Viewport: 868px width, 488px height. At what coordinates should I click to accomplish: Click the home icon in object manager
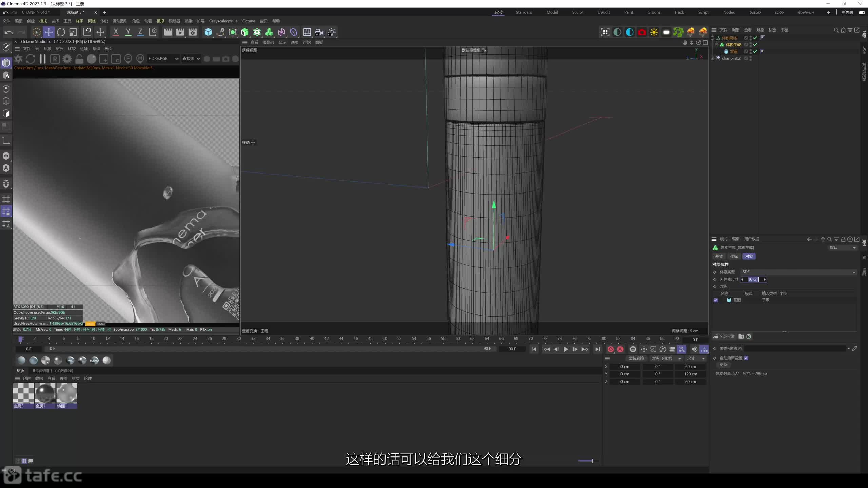(x=843, y=30)
